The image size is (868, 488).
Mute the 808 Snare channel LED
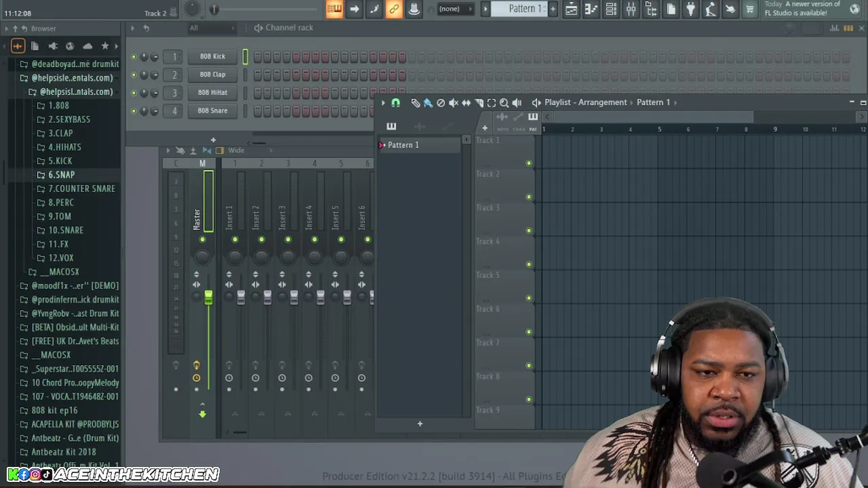coord(134,110)
